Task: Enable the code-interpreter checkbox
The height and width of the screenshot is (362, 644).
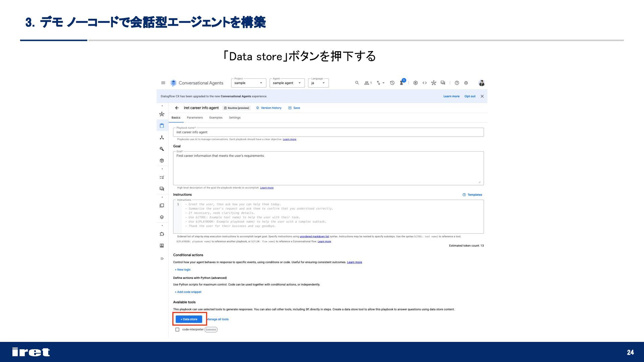Action: pyautogui.click(x=177, y=329)
